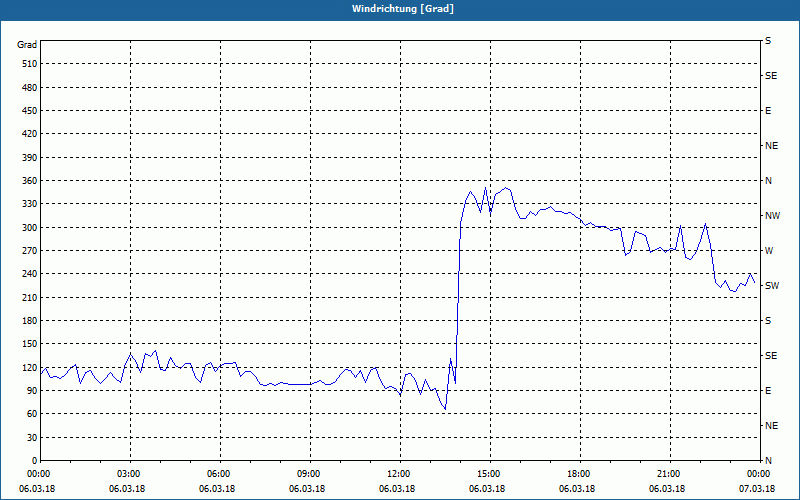Image resolution: width=800 pixels, height=500 pixels.
Task: Click the '21:00' time axis label
Action: tap(669, 474)
